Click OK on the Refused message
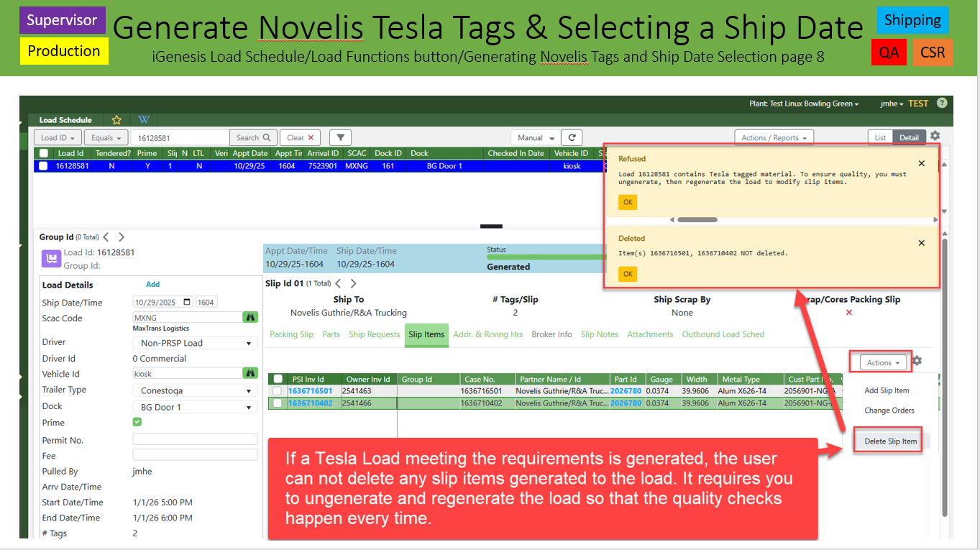Screen dimensions: 980x550 [628, 202]
